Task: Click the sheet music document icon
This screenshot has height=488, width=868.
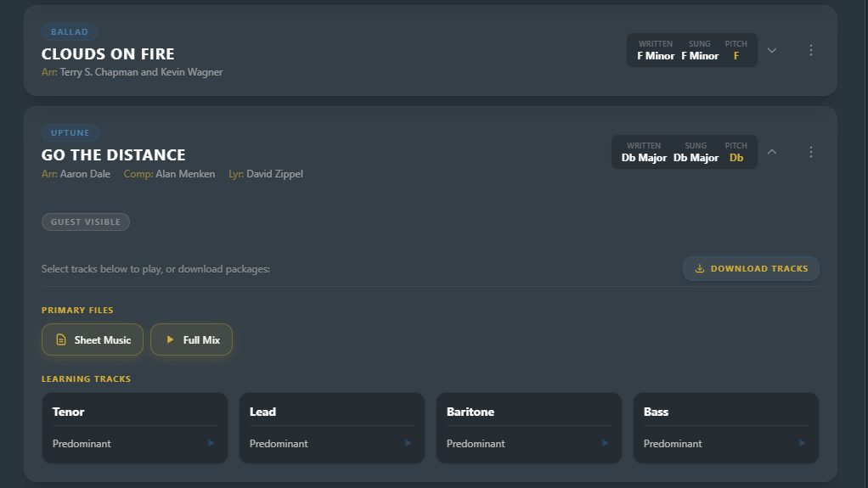Action: [61, 339]
